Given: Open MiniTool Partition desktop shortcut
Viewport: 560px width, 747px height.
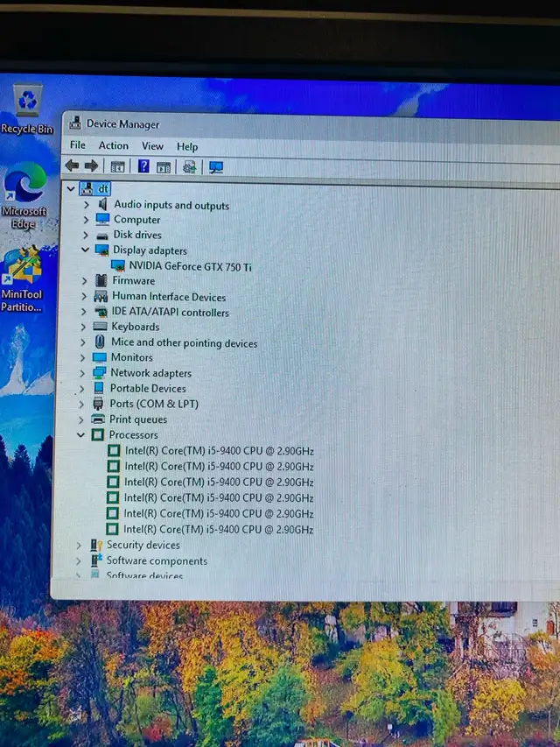Looking at the screenshot, I should (x=22, y=279).
